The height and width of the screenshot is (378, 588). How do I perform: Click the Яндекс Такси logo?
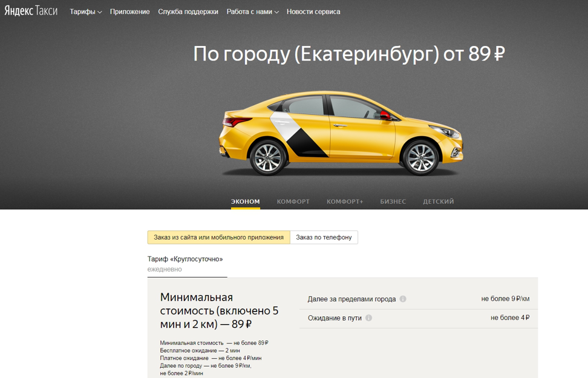[x=31, y=11]
